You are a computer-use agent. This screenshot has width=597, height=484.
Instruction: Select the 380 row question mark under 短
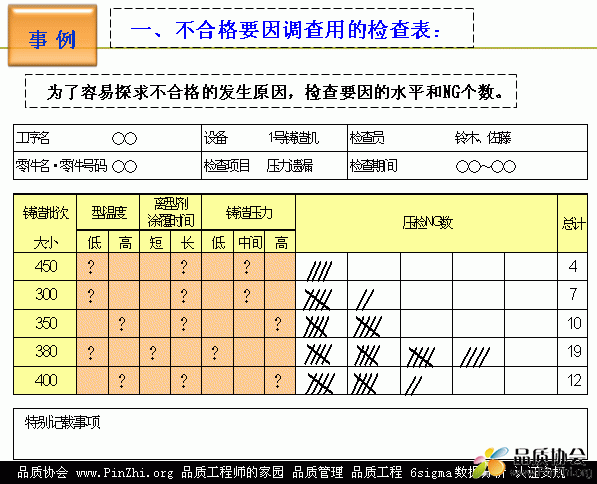point(153,353)
